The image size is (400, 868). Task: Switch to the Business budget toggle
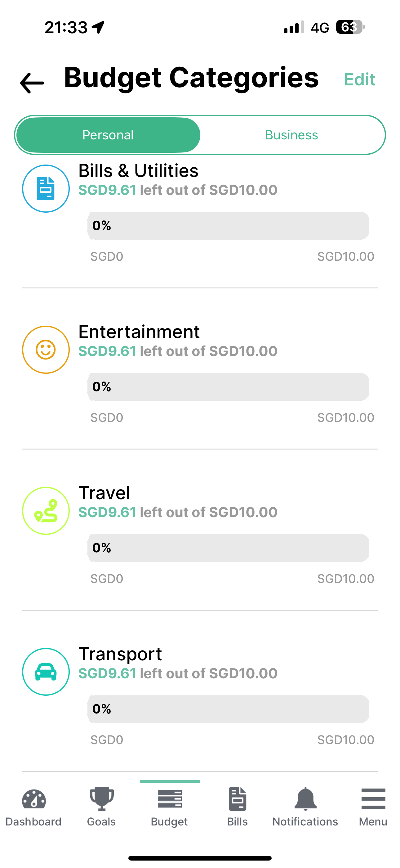pyautogui.click(x=291, y=135)
